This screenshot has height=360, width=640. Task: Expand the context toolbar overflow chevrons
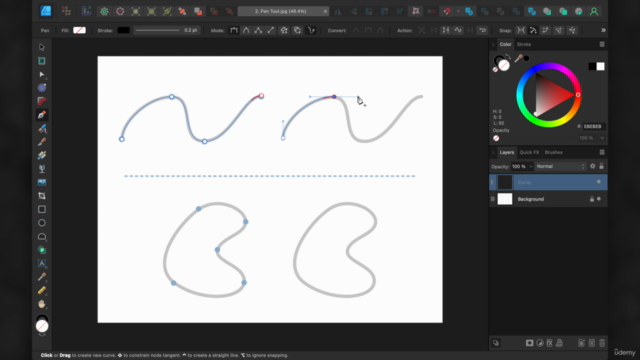point(603,30)
